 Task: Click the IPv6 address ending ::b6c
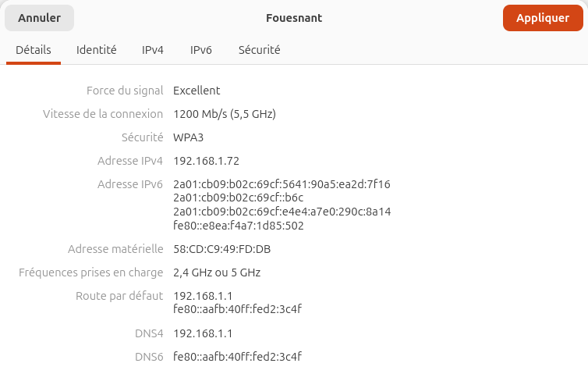[x=239, y=198]
